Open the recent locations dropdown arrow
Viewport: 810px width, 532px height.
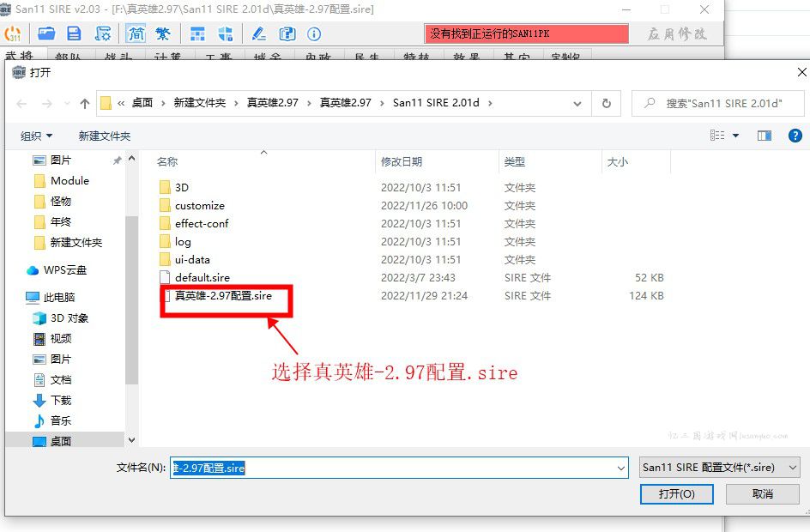coord(67,104)
